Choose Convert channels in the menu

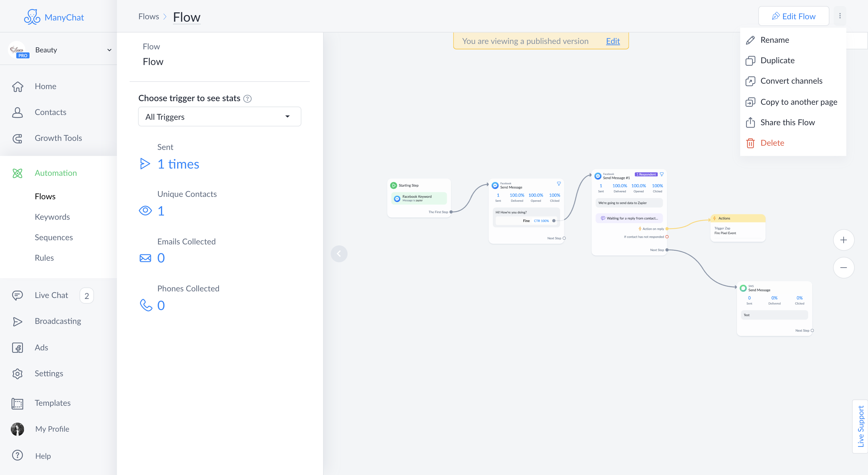pos(791,81)
